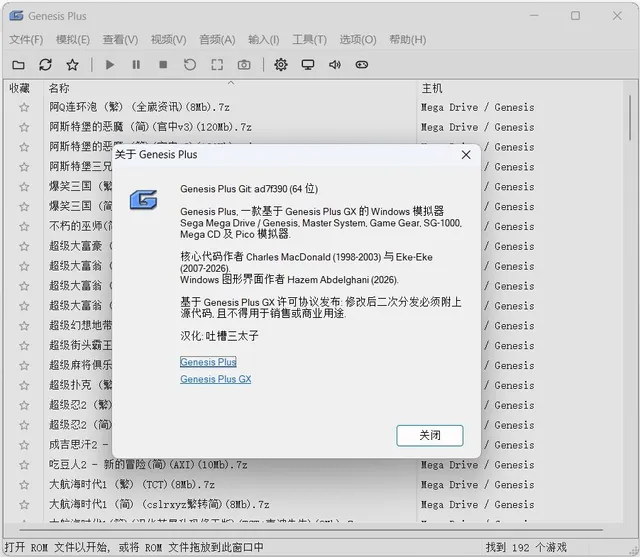
Task: Open the 选项(O) menu
Action: (358, 40)
